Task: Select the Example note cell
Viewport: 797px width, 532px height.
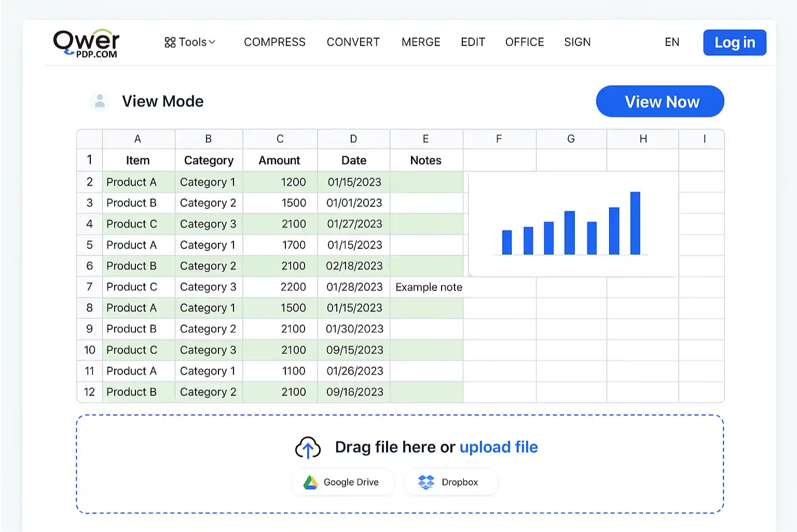Action: (x=427, y=287)
